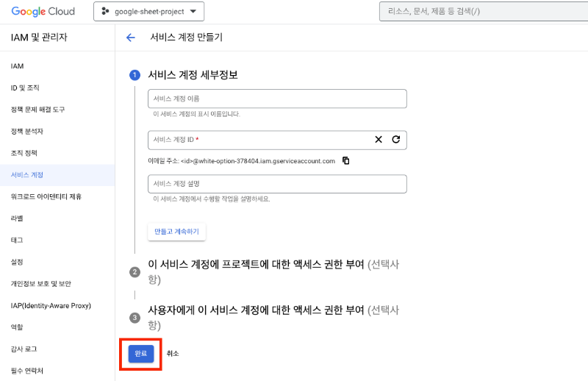
Task: Open 설정 in sidebar
Action: pyautogui.click(x=16, y=262)
